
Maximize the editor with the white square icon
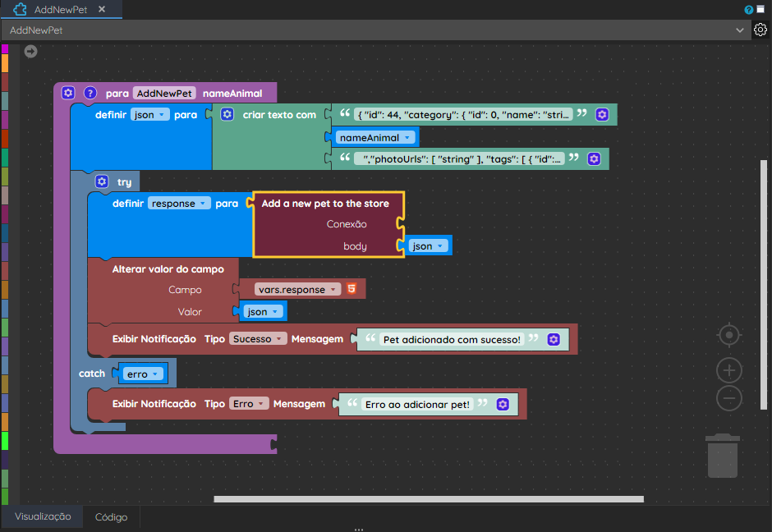pyautogui.click(x=761, y=9)
